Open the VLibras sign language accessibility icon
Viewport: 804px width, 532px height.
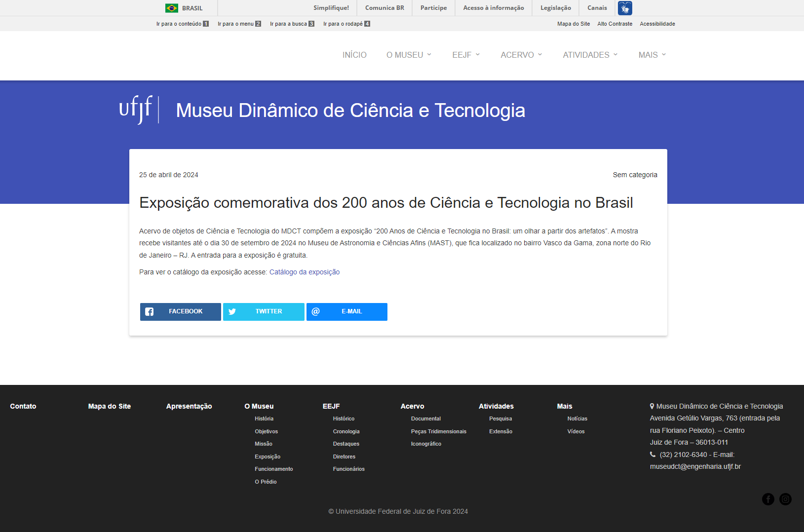625,8
